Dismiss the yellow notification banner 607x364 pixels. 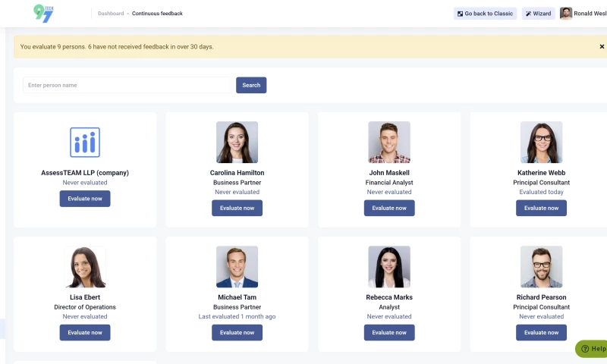pos(602,47)
